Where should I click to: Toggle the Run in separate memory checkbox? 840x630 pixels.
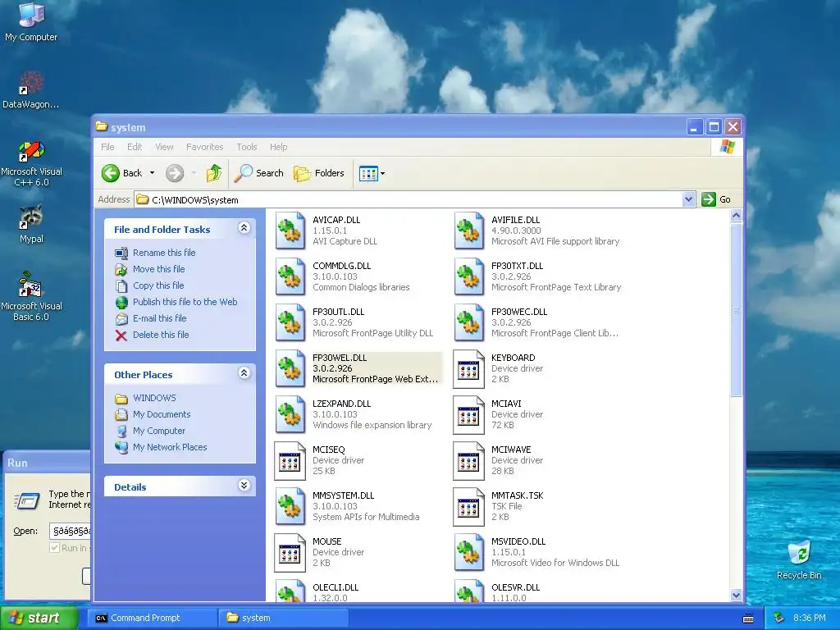(x=54, y=547)
